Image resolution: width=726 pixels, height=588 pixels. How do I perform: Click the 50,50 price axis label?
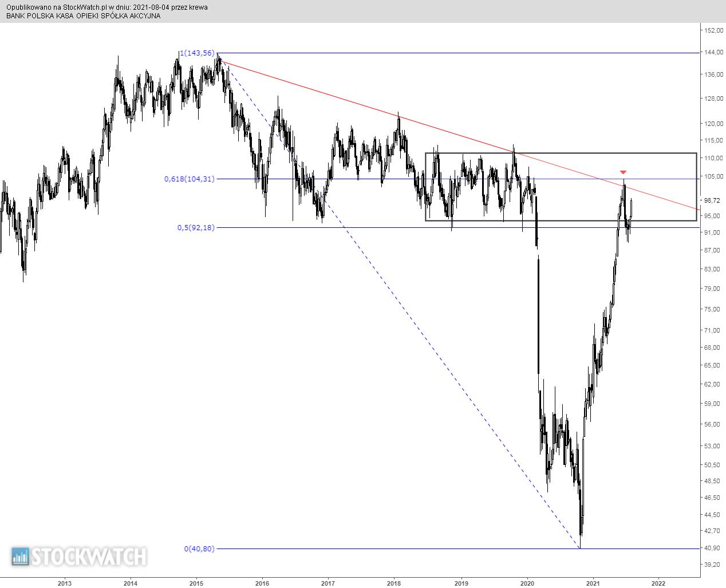pyautogui.click(x=713, y=465)
